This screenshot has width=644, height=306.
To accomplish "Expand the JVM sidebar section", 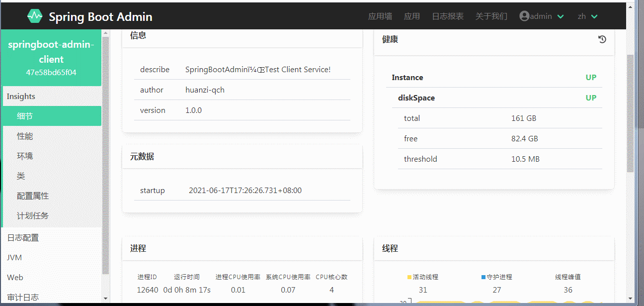I will click(51, 258).
